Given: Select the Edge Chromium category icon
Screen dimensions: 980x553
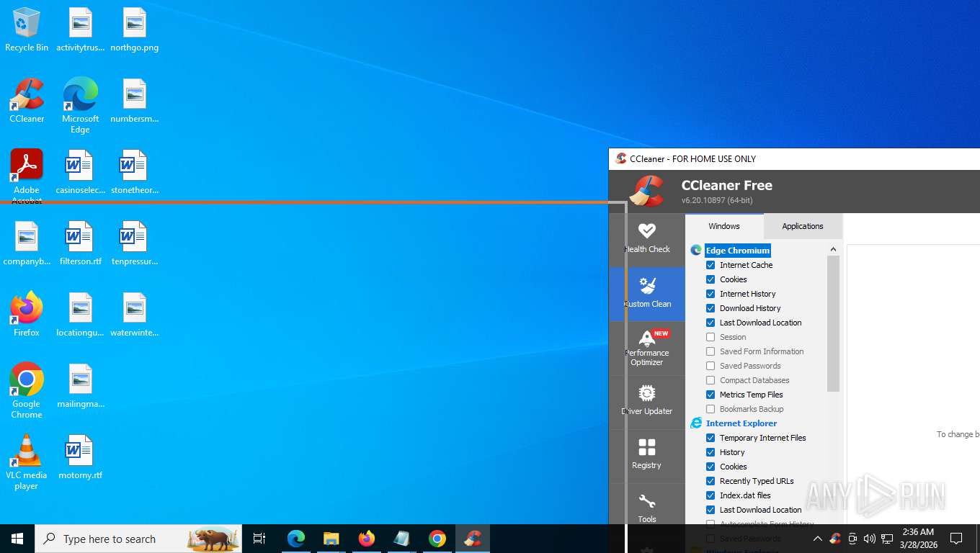Looking at the screenshot, I should (x=696, y=251).
